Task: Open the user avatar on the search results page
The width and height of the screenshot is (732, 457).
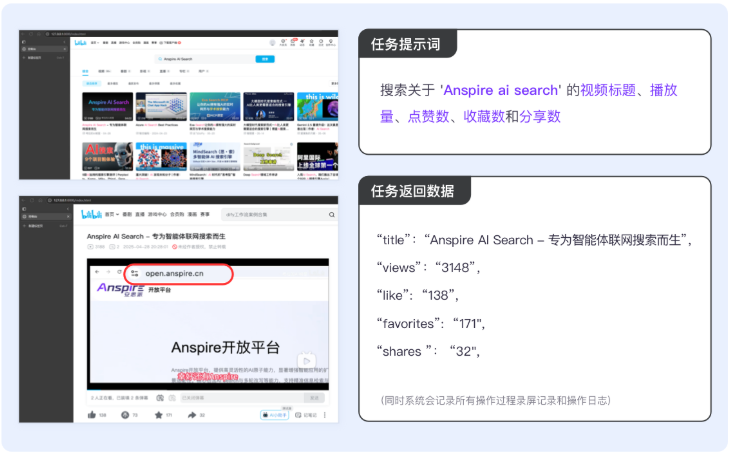Action: pos(272,43)
